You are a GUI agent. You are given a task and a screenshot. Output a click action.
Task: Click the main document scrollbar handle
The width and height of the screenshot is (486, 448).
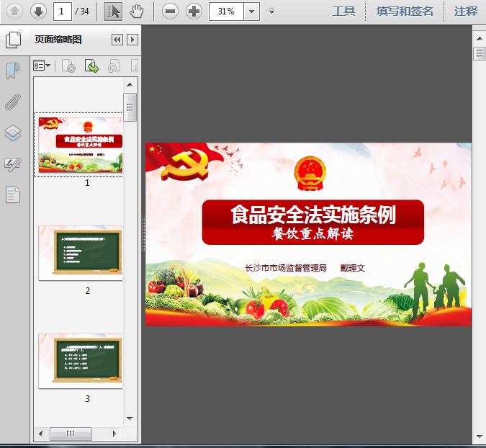480,53
